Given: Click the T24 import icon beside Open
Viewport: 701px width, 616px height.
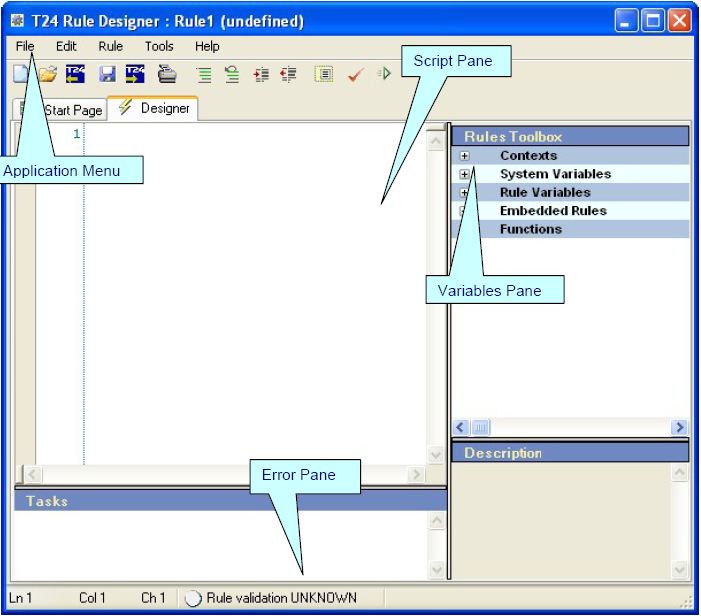Looking at the screenshot, I should [76, 74].
